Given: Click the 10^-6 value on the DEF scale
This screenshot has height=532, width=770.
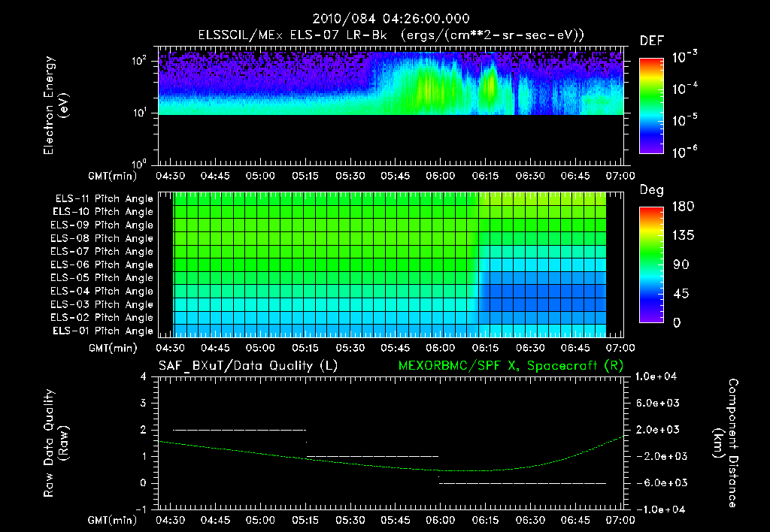Looking at the screenshot, I should (684, 152).
